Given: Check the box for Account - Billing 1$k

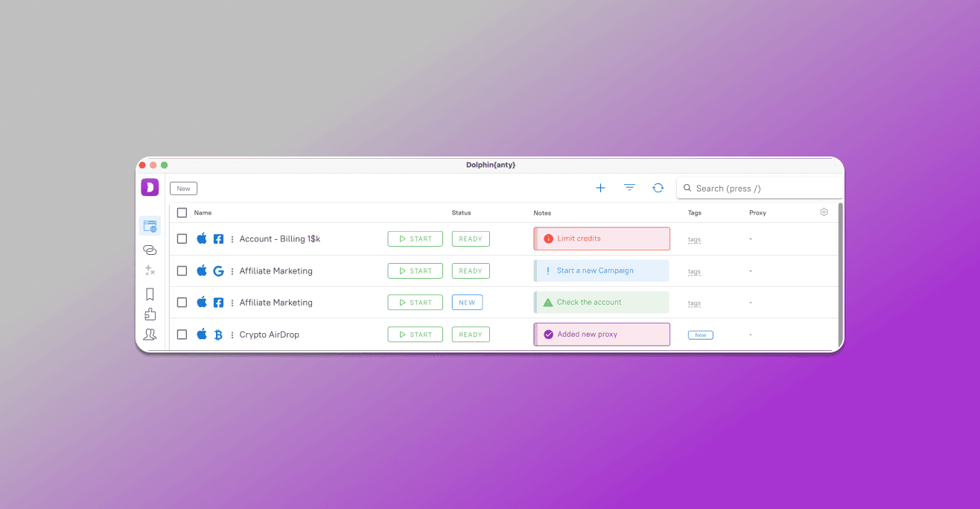Looking at the screenshot, I should tap(182, 238).
